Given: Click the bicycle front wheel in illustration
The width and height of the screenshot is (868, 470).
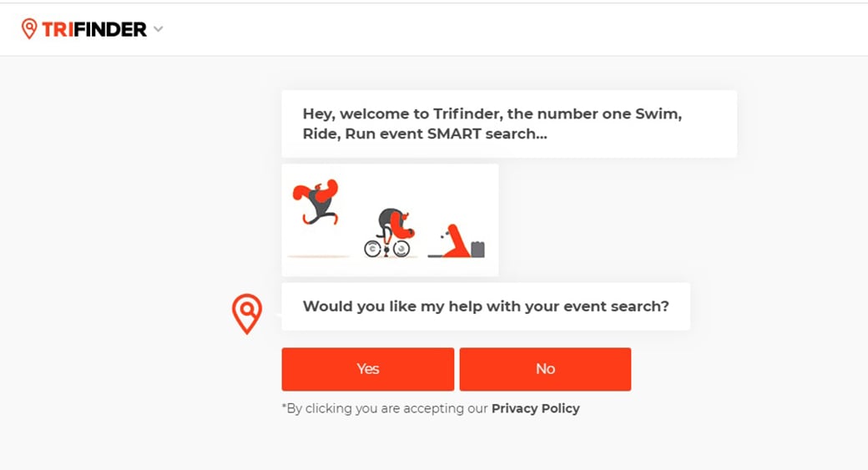Looking at the screenshot, I should click(402, 249).
